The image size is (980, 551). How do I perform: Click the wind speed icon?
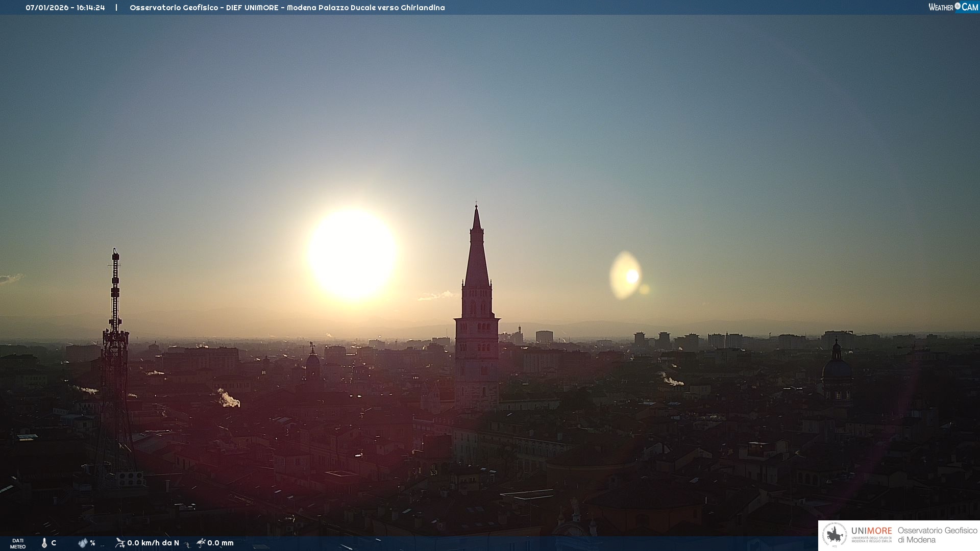pos(120,543)
